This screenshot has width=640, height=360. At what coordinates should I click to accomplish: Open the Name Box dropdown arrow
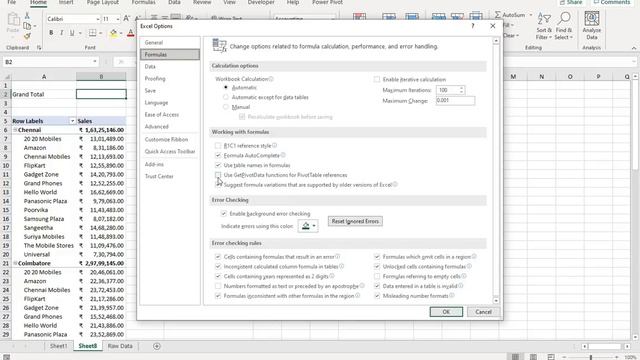coord(95,62)
